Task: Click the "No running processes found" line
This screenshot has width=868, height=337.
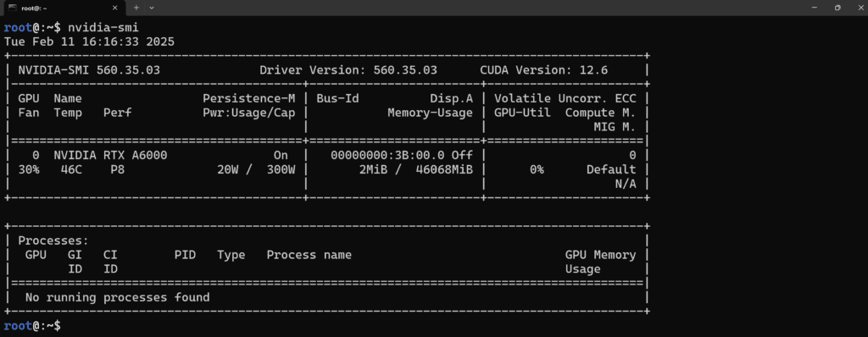Action: click(117, 298)
